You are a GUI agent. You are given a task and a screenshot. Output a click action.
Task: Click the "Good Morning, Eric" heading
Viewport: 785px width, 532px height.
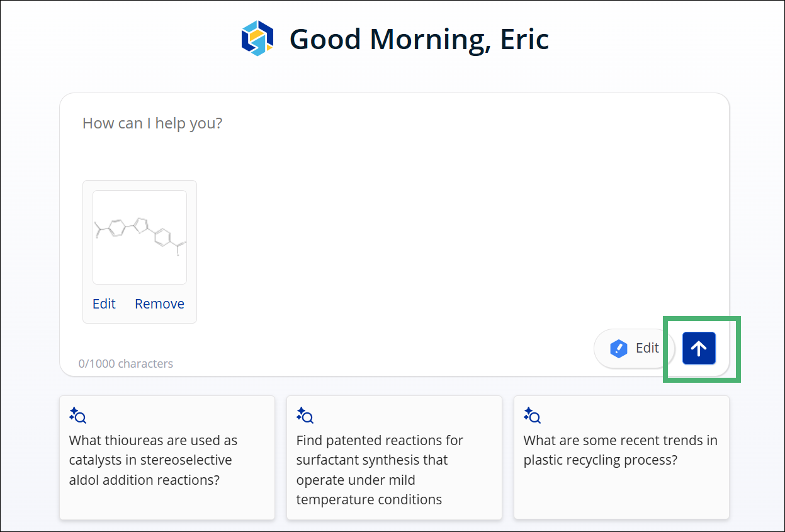(x=419, y=39)
